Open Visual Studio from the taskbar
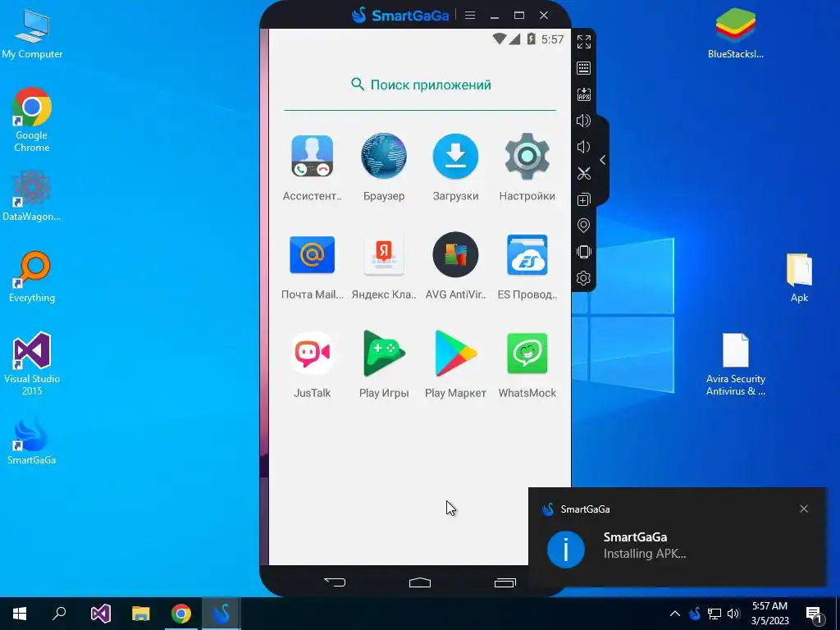Viewport: 840px width, 630px height. (100, 614)
